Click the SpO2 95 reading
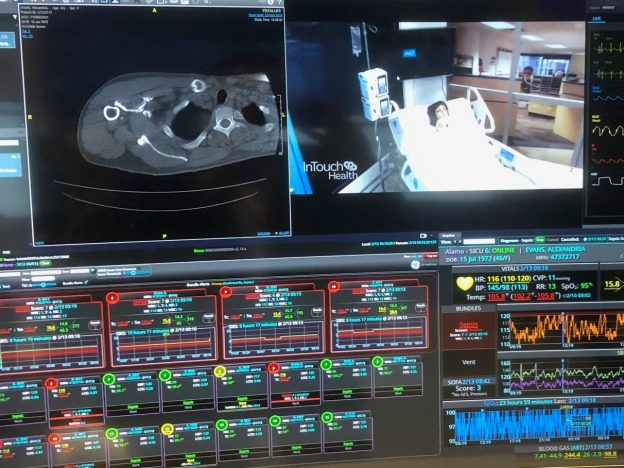This screenshot has height=468, width=624. click(577, 286)
